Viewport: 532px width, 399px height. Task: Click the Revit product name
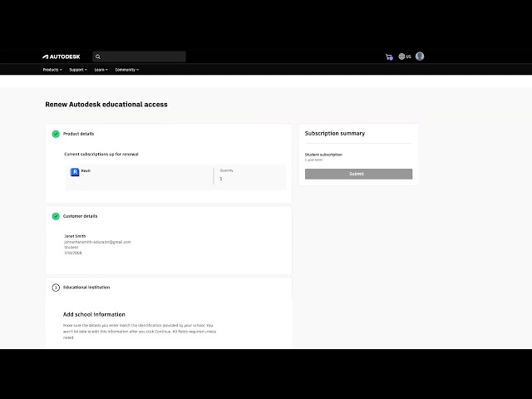(x=86, y=170)
